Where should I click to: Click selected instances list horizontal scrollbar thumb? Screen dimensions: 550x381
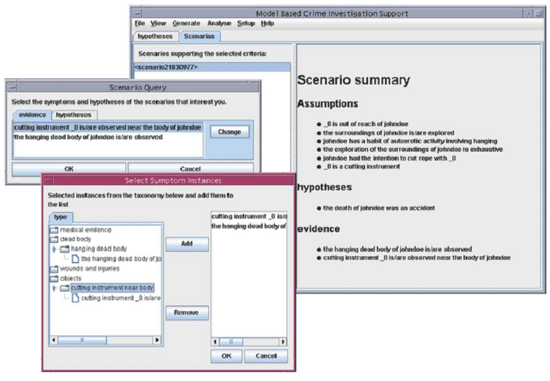pyautogui.click(x=231, y=342)
